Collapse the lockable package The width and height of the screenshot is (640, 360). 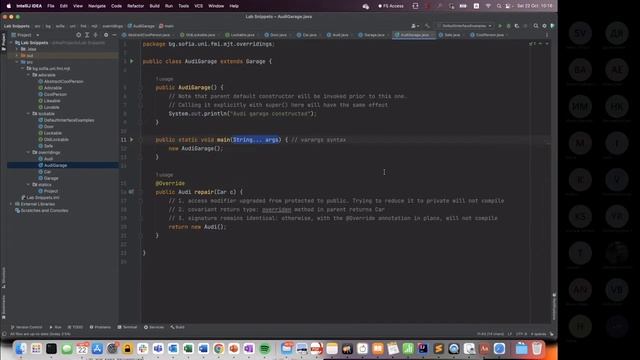tap(29, 113)
